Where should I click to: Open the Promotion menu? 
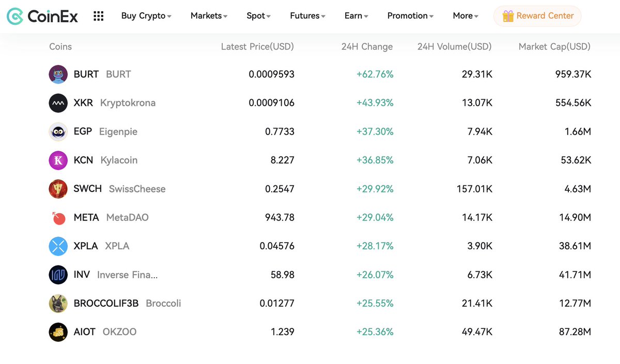(410, 16)
